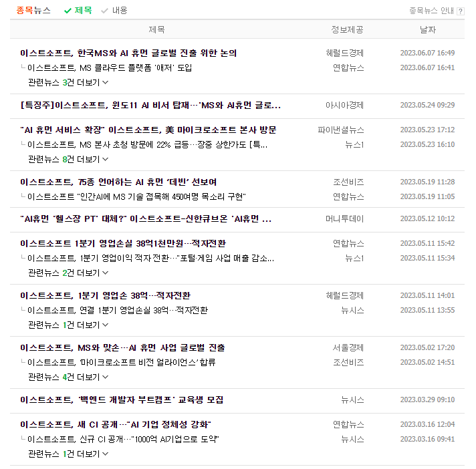Open 헤럴드경제 article 1분기 영업손 38억 적자전환
The image size is (476, 469).
(x=106, y=295)
